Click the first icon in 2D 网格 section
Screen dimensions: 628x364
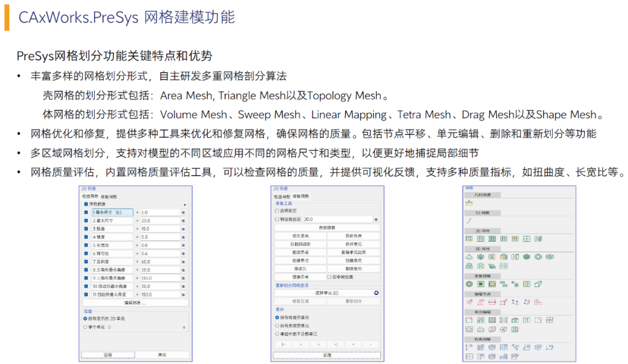pos(469,239)
